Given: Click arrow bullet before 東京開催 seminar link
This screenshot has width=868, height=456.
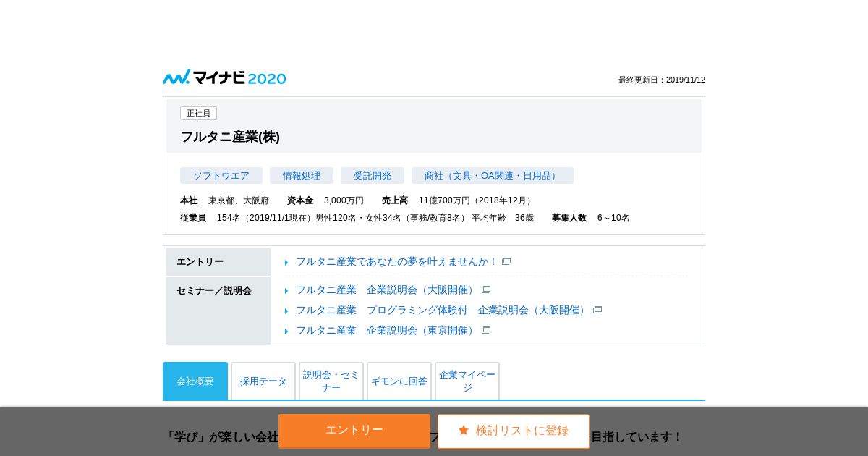Looking at the screenshot, I should (287, 332).
